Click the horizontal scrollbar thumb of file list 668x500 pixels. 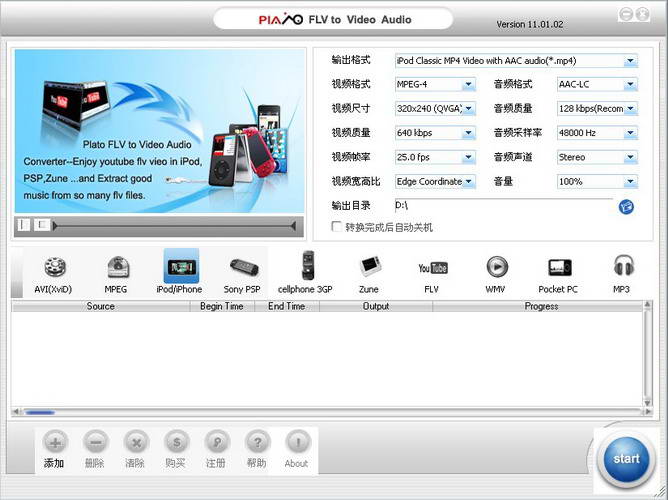[x=40, y=412]
